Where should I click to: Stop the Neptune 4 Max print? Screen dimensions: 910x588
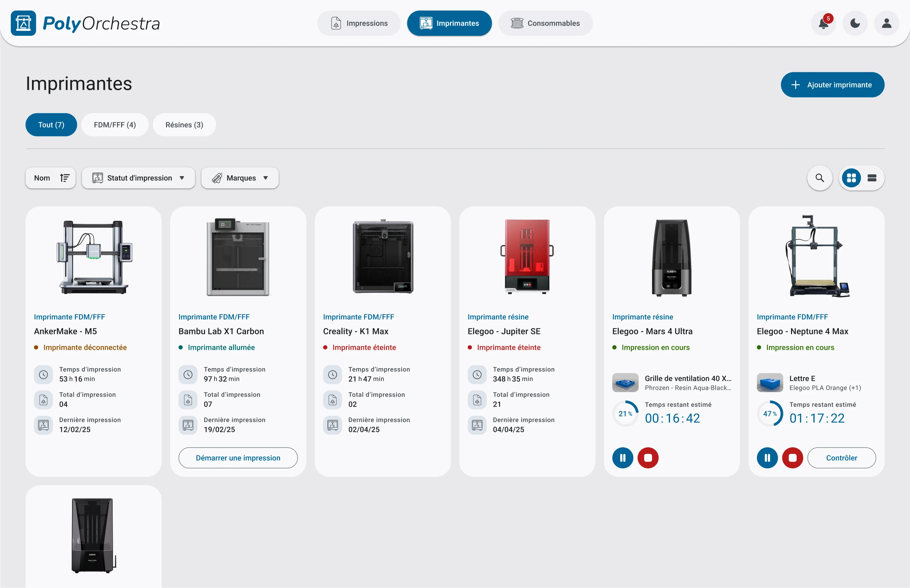pos(793,458)
